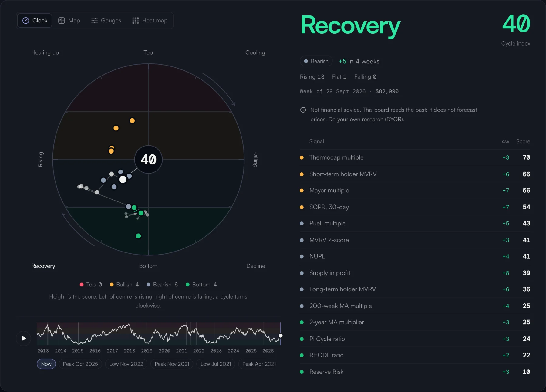Jump to Peak Oct 2025 preset

(80, 364)
